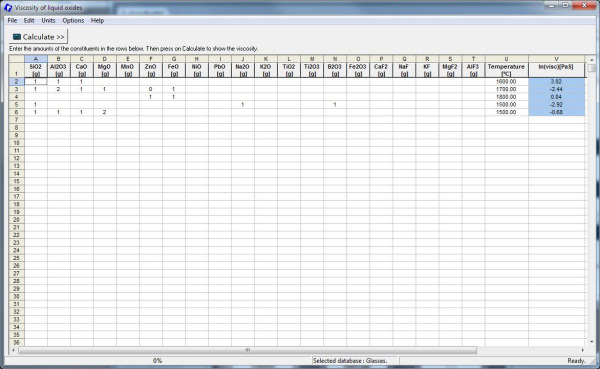Click the Calculate button
Viewport: 600px width, 369px height.
[x=39, y=37]
